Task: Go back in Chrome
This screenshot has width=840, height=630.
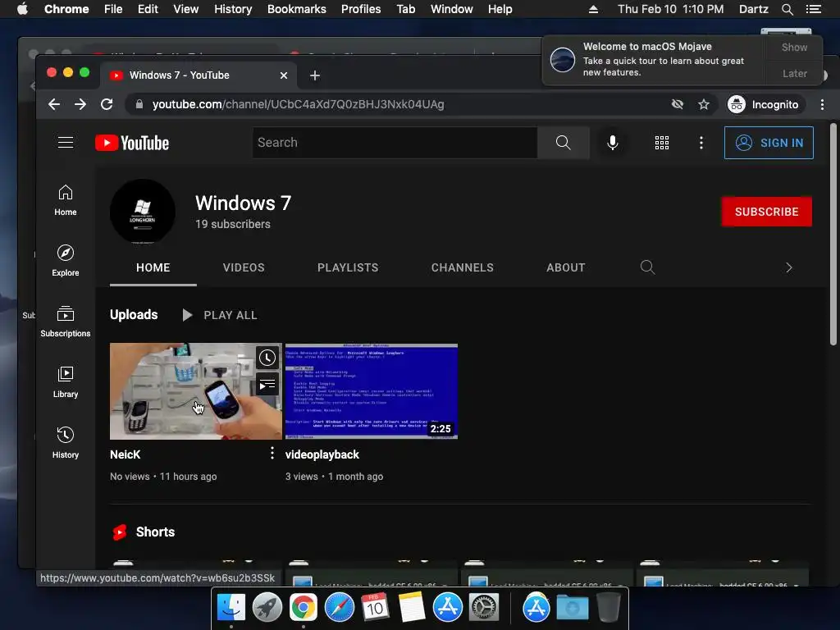Action: pos(54,104)
